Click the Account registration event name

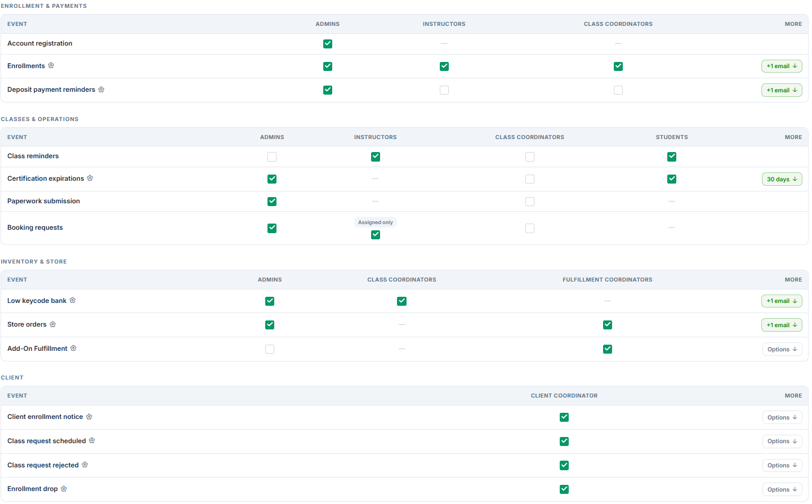(40, 43)
